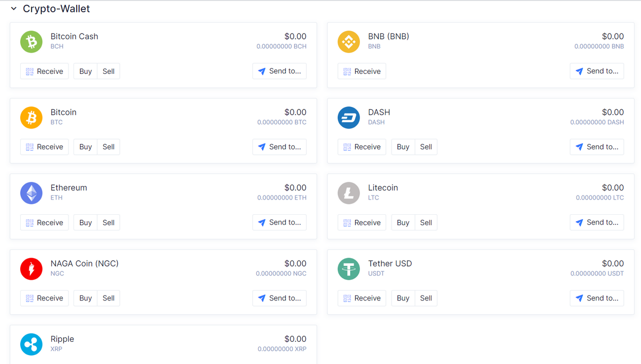641x364 pixels.
Task: Click the Crypto-Wallet heading text
Action: click(x=56, y=9)
